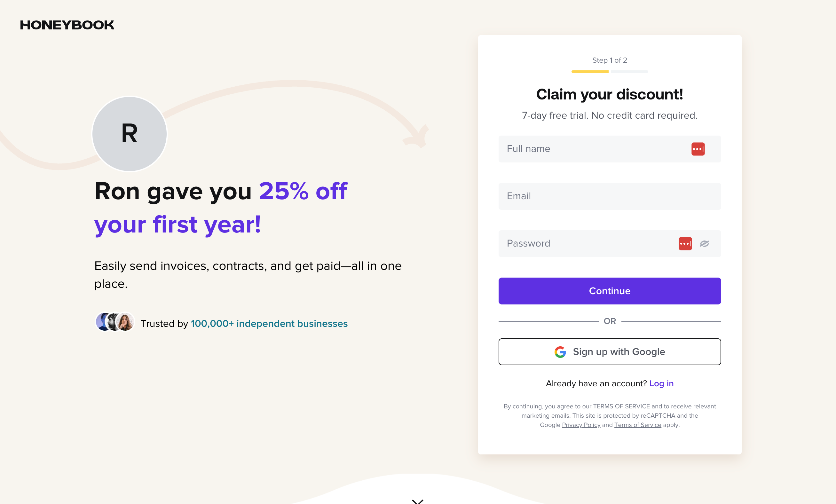Screen dimensions: 836x504
Task: Open the TERMS OF SERVICE link
Action: (x=621, y=406)
